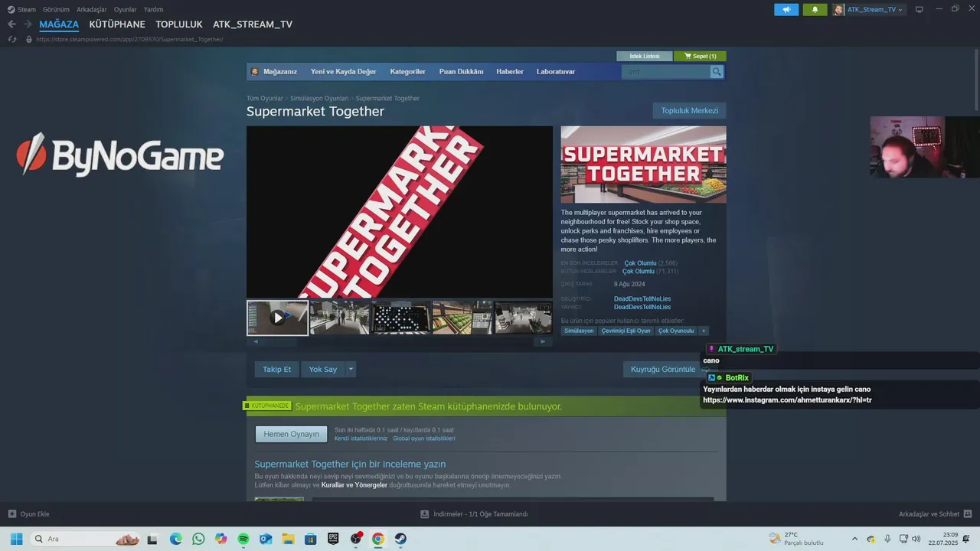Open the Görünüm menu

56,9
